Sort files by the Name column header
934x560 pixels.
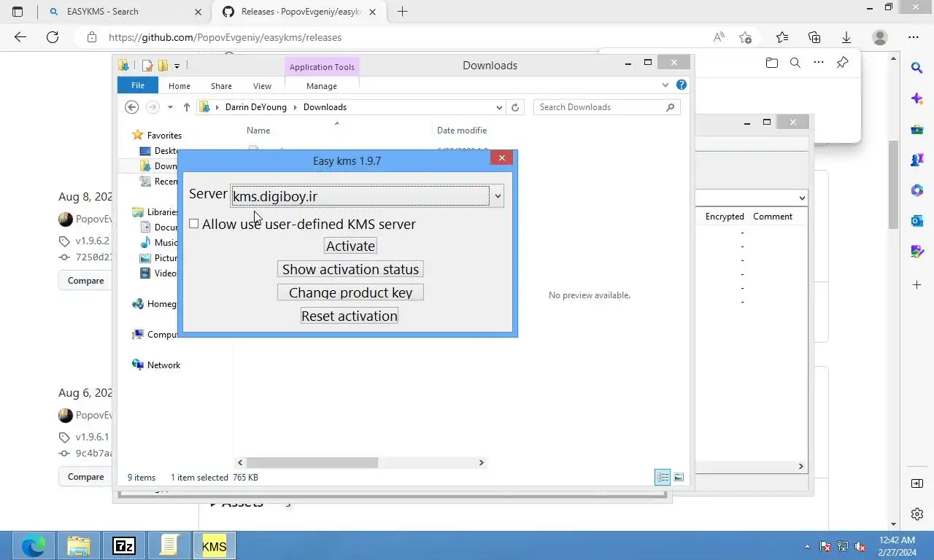click(x=258, y=131)
